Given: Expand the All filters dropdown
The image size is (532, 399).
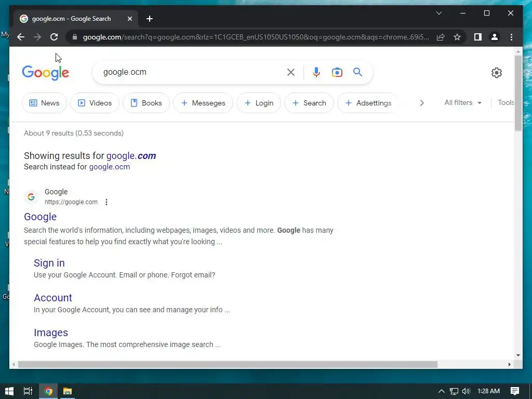Looking at the screenshot, I should click(x=463, y=102).
